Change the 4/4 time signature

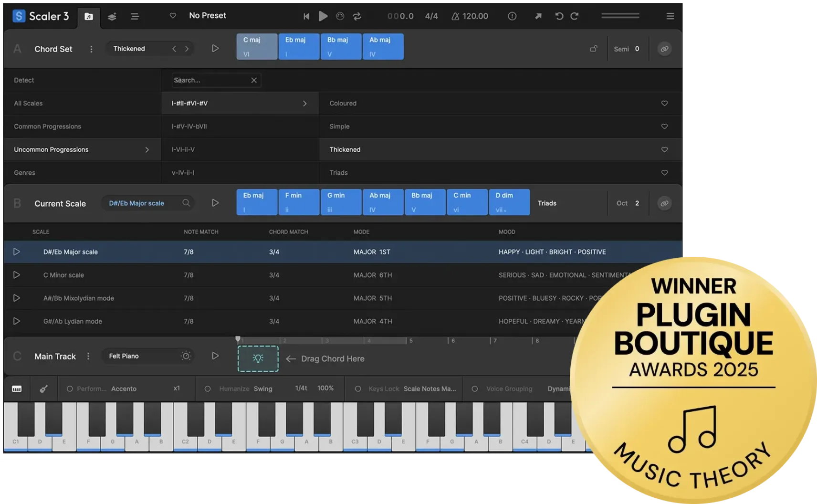point(431,16)
